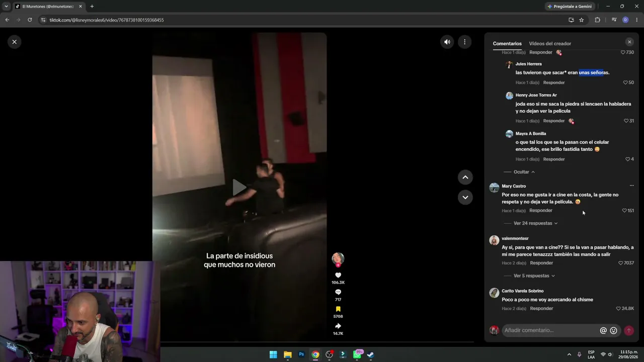Bookmark the video to favorites
The width and height of the screenshot is (644, 362).
tap(338, 309)
